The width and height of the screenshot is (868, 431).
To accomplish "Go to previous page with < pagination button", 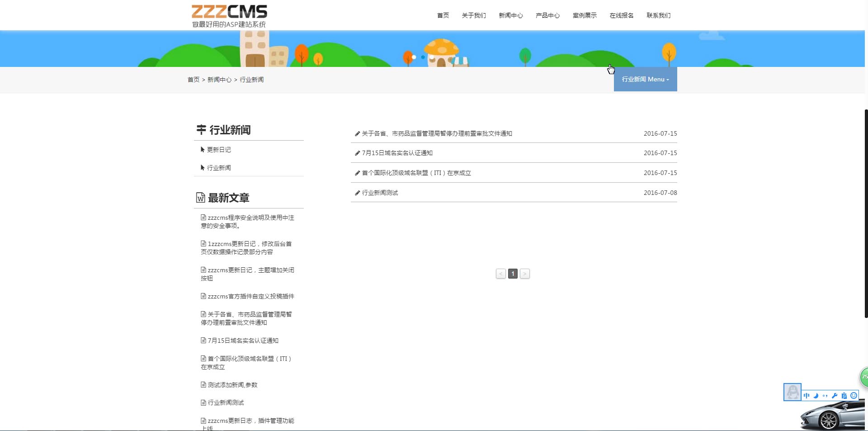I will point(501,274).
